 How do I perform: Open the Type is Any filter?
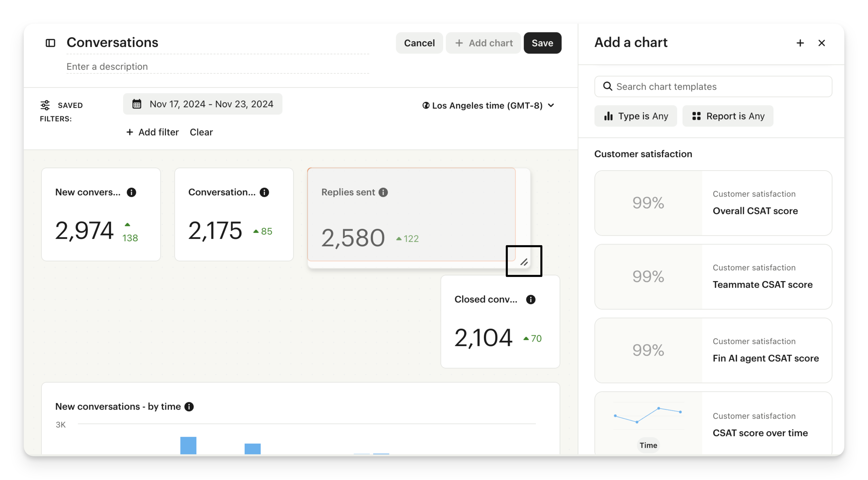(x=635, y=116)
